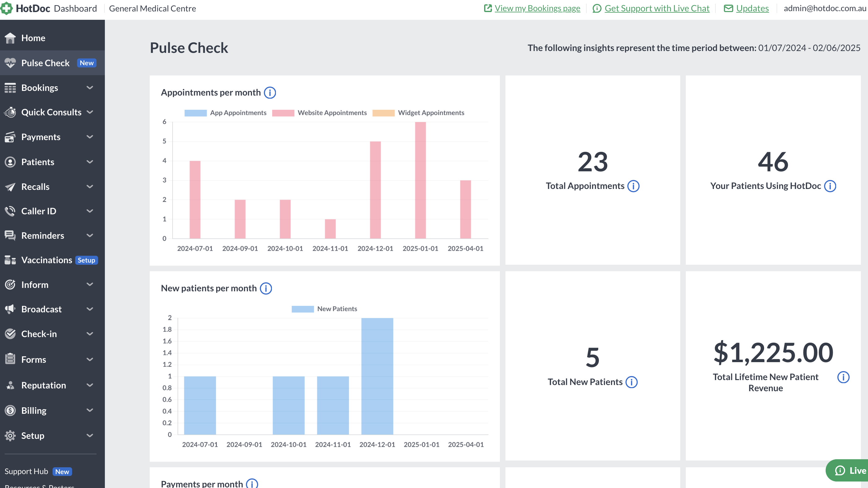Click the Pulse Check heartbeat icon
Viewport: 868px width, 488px height.
pos(10,63)
